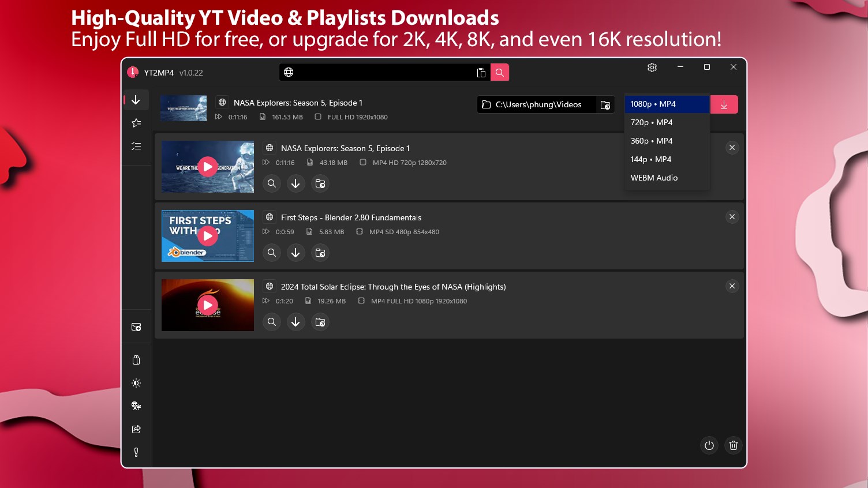This screenshot has width=868, height=488.
Task: Click the globe icon in URL bar
Action: [289, 72]
